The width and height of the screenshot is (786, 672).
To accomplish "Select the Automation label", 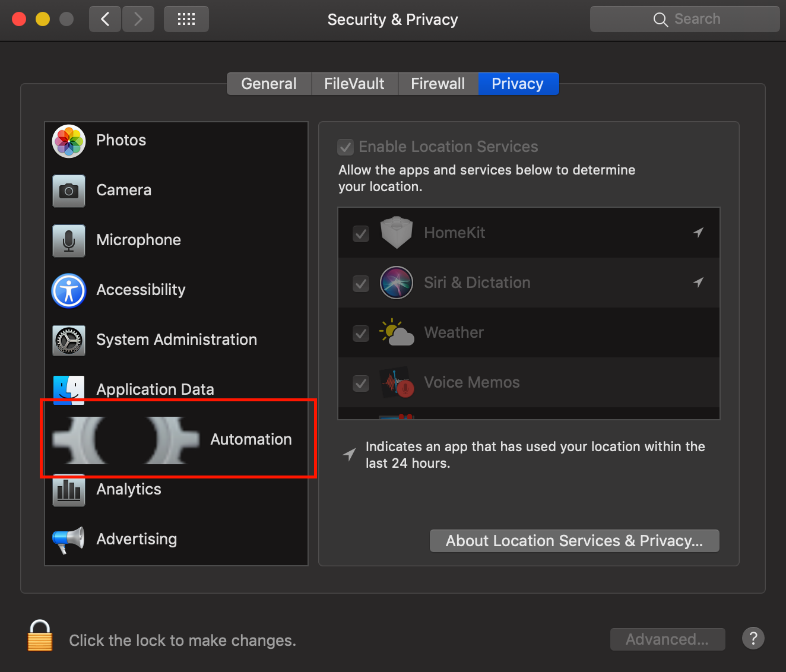I will coord(251,439).
